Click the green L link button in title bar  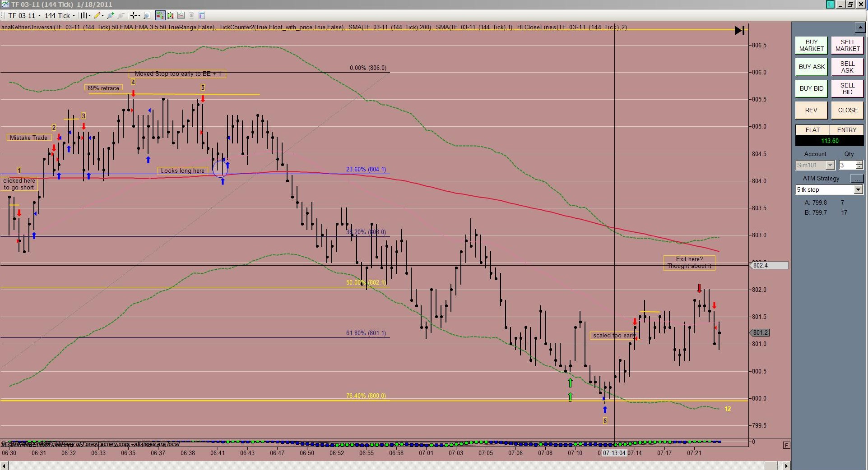[830, 4]
